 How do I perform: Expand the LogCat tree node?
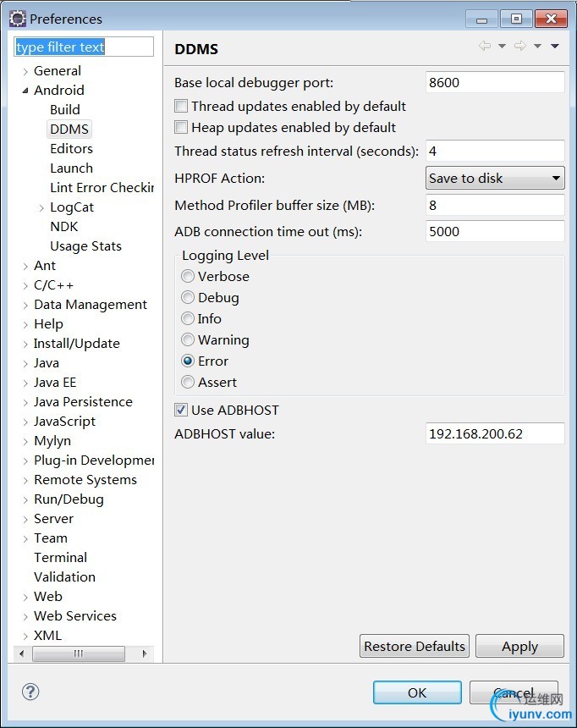tap(41, 207)
